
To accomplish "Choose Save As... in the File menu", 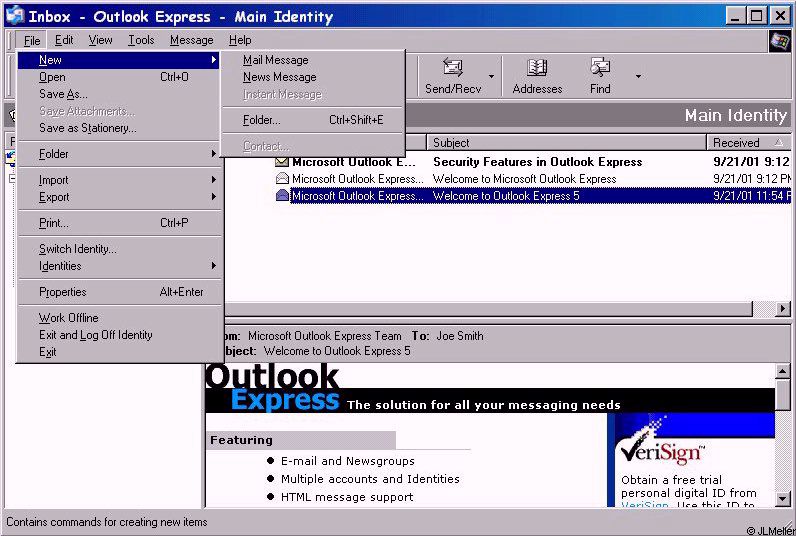I will [120, 94].
